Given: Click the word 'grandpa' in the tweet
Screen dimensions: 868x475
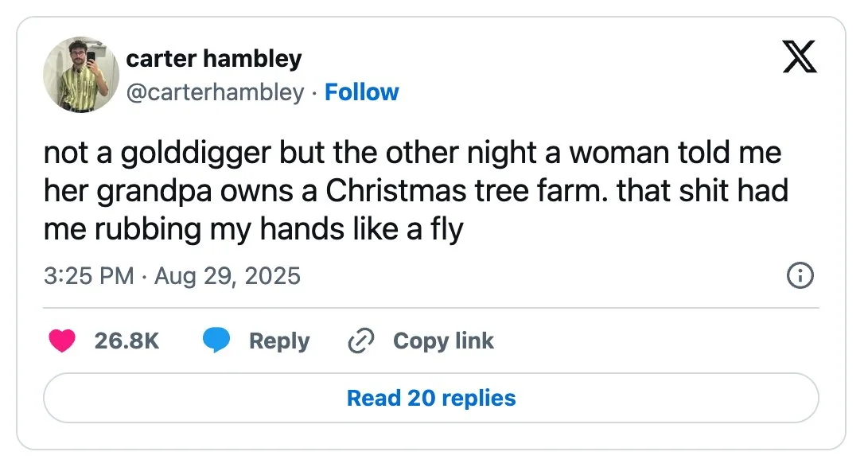Looking at the screenshot, I should (x=154, y=193).
